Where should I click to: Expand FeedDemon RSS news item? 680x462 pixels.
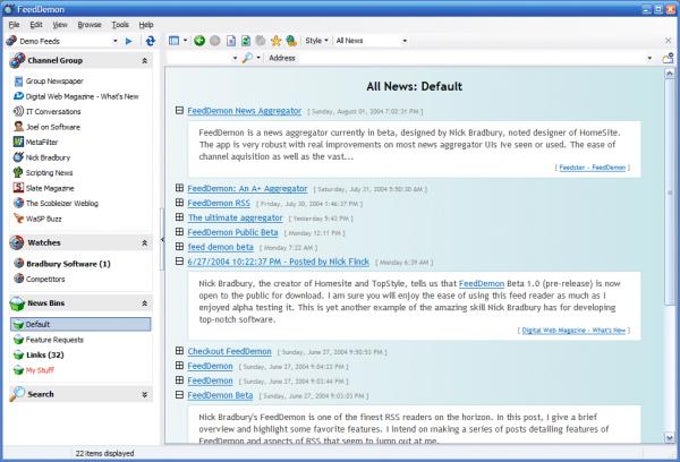[x=180, y=202]
